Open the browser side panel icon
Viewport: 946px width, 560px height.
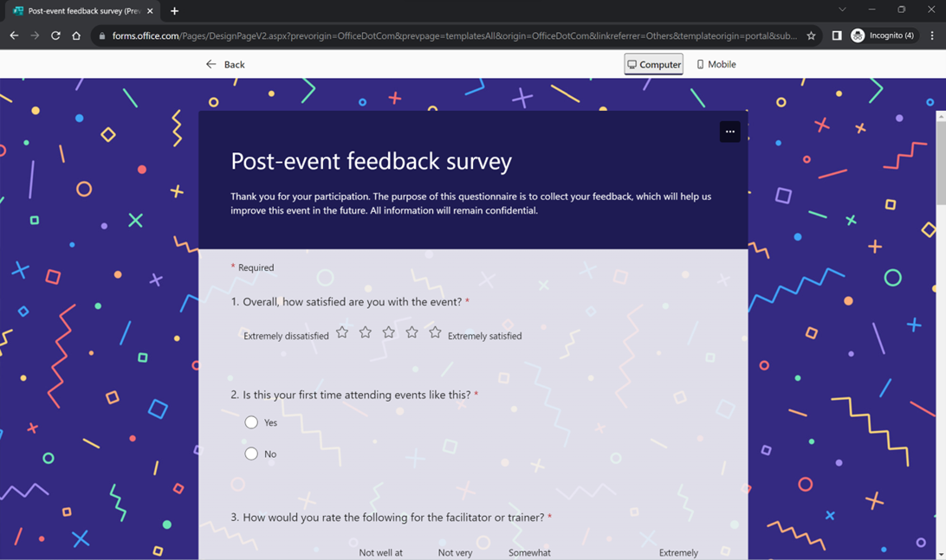pos(836,35)
